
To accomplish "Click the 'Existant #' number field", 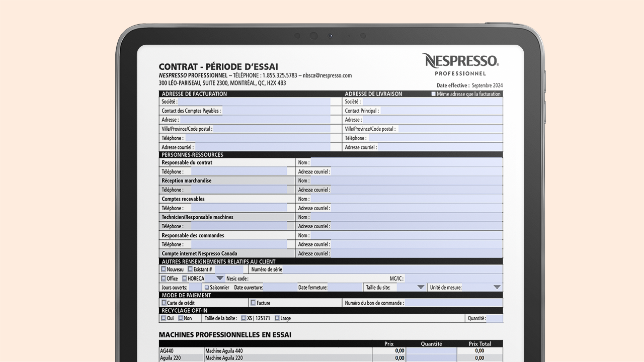I will pos(228,269).
